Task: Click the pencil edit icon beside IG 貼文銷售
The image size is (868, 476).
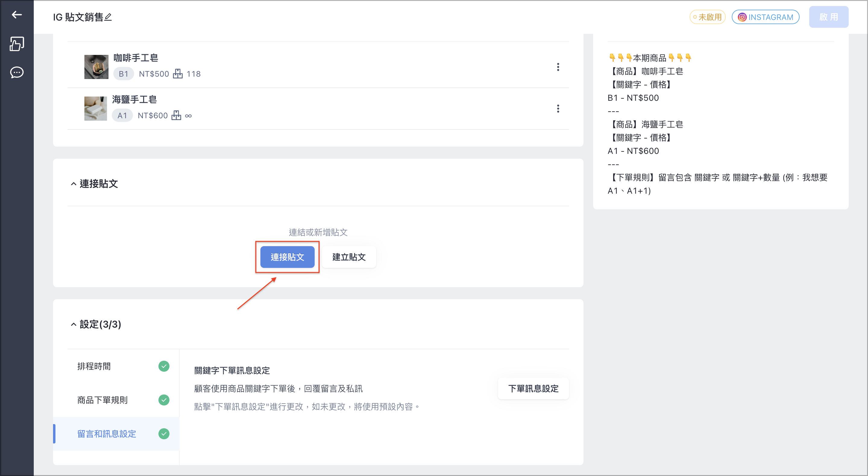Action: click(x=108, y=17)
